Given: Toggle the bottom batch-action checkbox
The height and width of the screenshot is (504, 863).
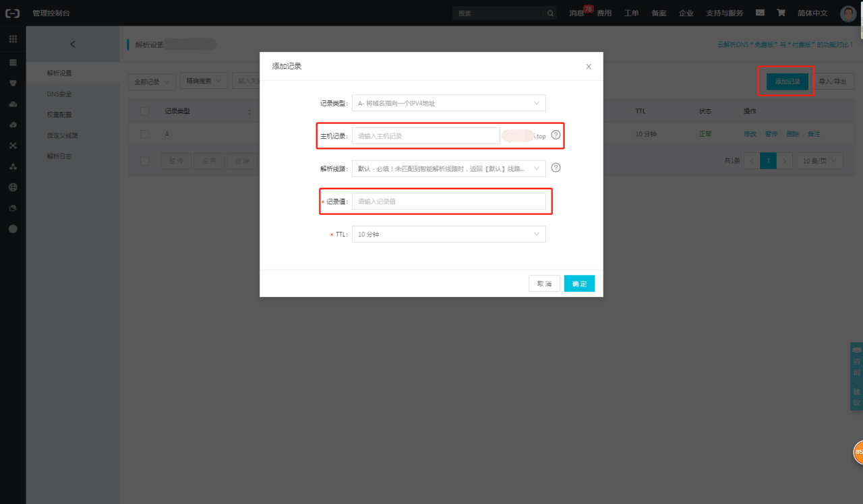Looking at the screenshot, I should [144, 161].
